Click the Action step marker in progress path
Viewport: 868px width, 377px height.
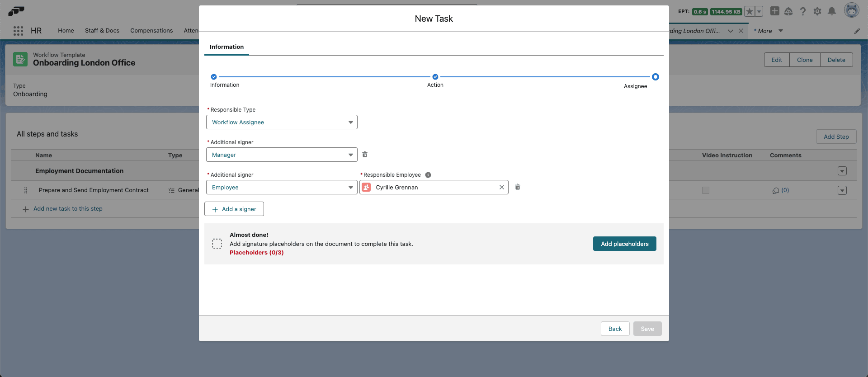point(435,77)
